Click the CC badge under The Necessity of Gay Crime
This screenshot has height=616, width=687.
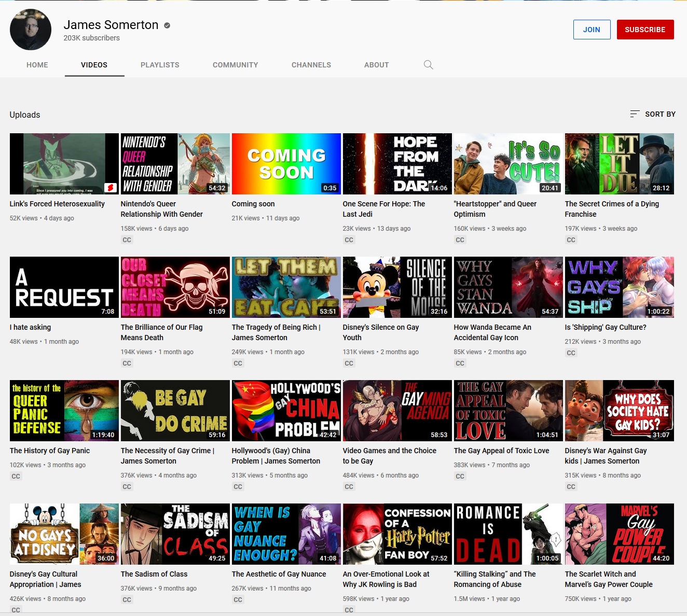tap(127, 487)
